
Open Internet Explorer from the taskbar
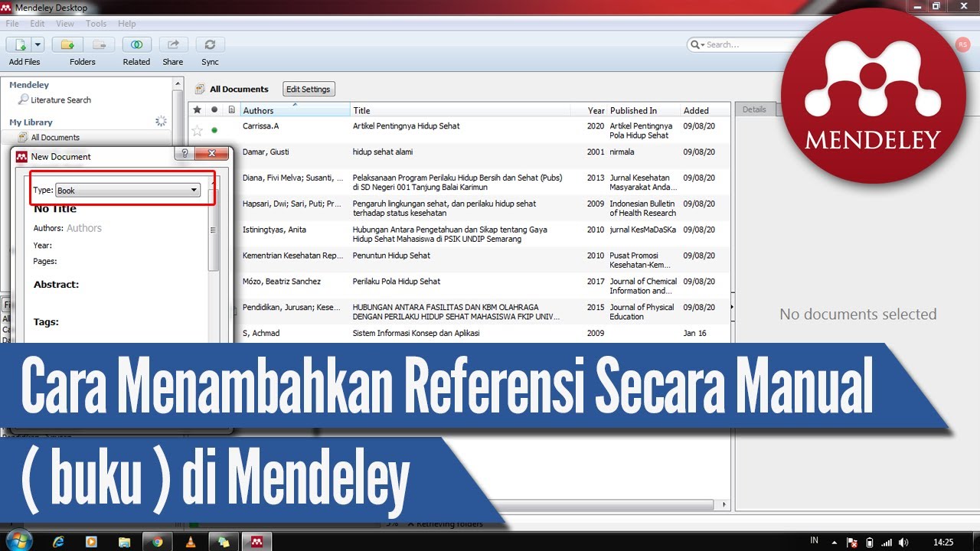click(58, 542)
